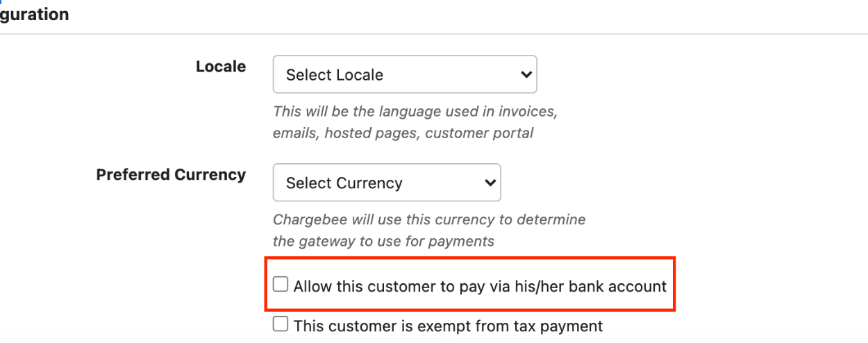This screenshot has height=343, width=868.
Task: Click the Configuration section heading
Action: click(35, 15)
